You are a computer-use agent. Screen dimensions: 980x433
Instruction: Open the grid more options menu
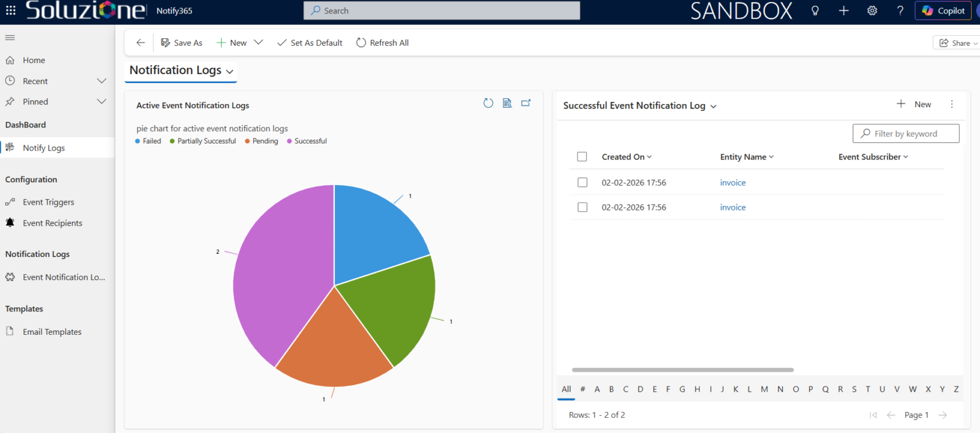952,104
